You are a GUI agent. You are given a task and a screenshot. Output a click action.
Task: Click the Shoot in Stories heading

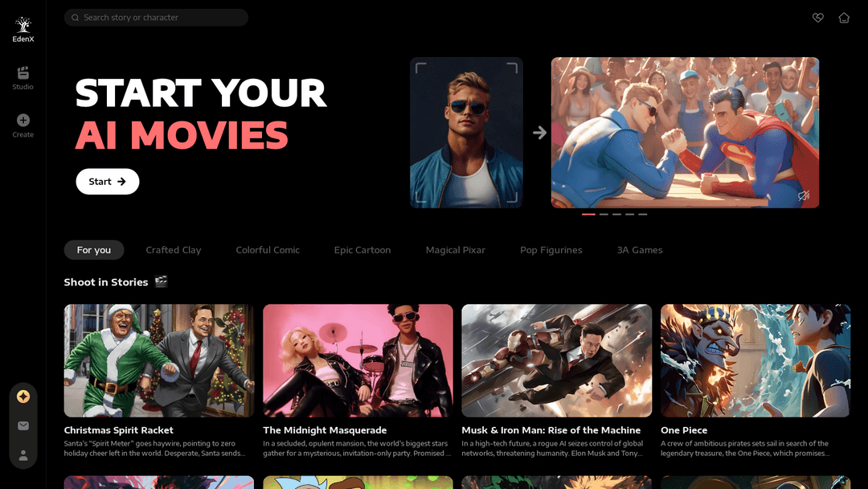[x=106, y=282]
